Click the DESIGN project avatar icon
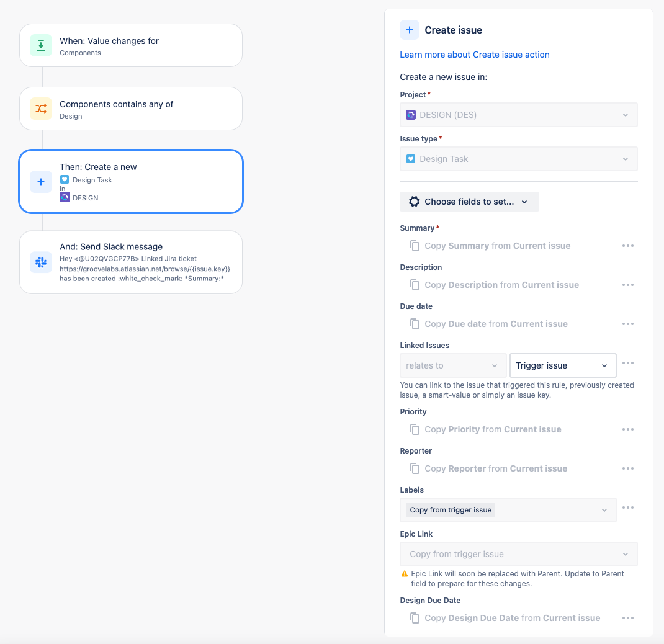The width and height of the screenshot is (664, 644). pos(64,197)
